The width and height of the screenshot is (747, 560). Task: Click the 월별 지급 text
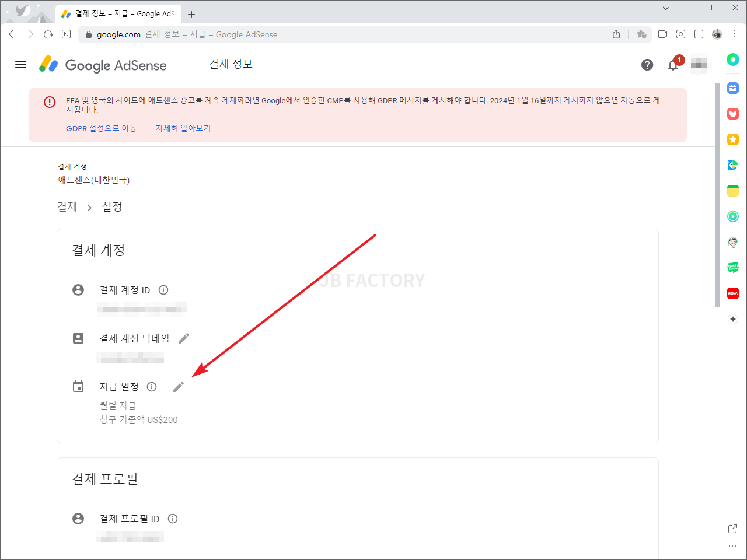(x=118, y=405)
